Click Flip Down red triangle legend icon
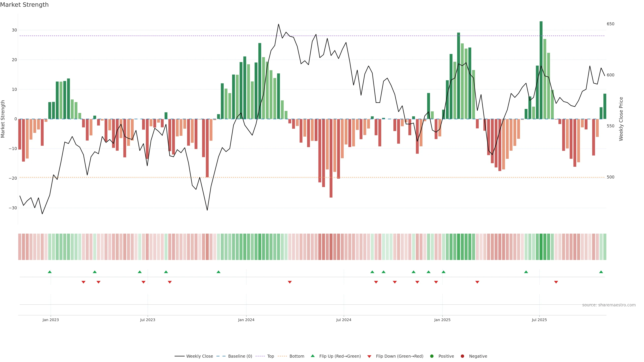This screenshot has width=644, height=362. point(369,356)
